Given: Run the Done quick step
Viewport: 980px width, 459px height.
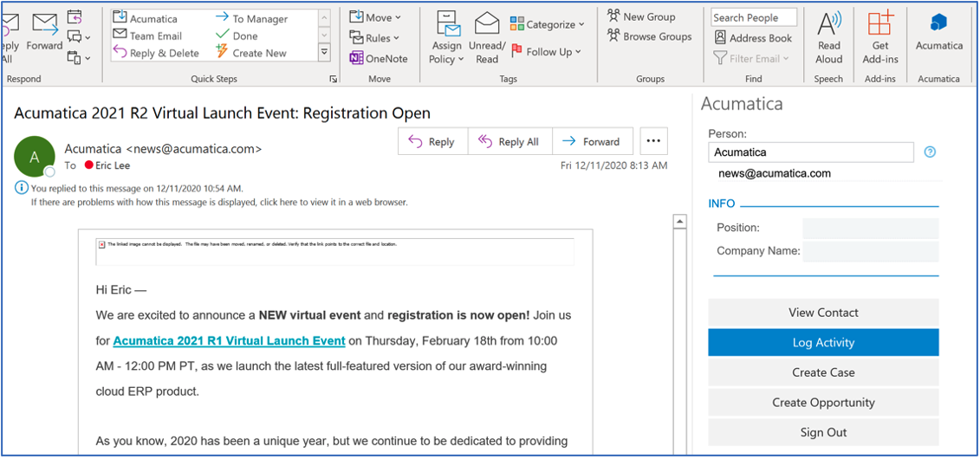Looking at the screenshot, I should click(237, 36).
